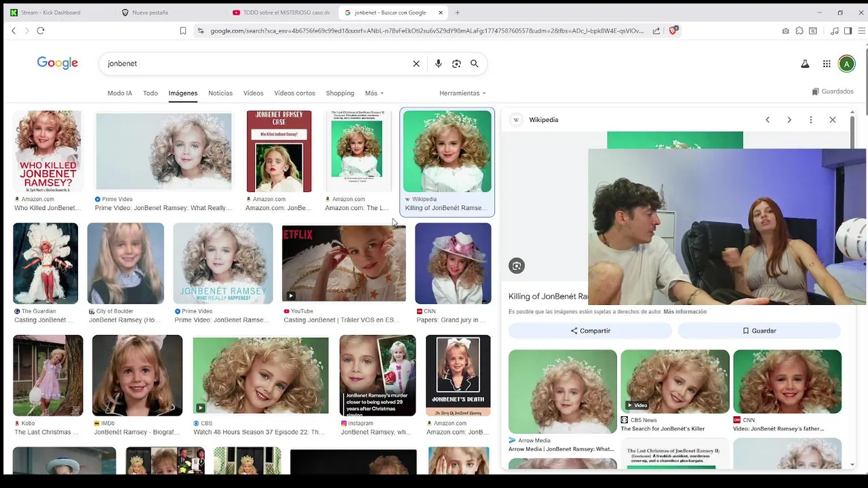Share the page via address bar share icon
This screenshot has width=868, height=488.
pos(656,30)
